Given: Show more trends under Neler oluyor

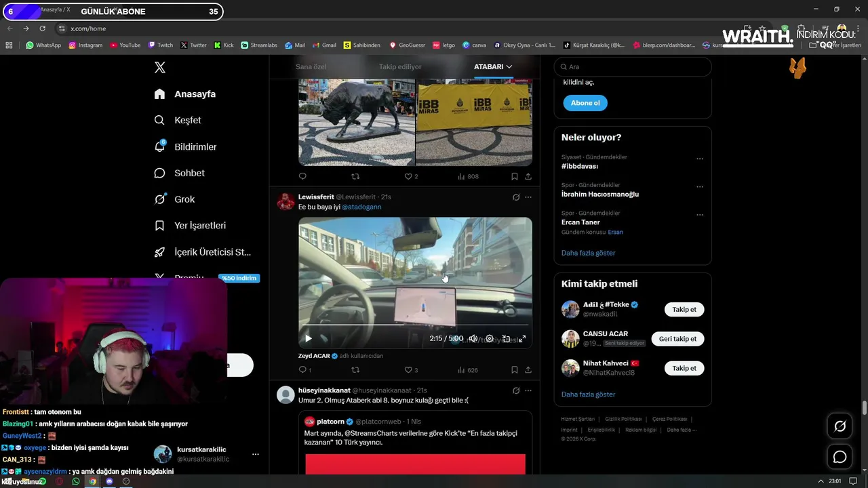Looking at the screenshot, I should click(588, 253).
